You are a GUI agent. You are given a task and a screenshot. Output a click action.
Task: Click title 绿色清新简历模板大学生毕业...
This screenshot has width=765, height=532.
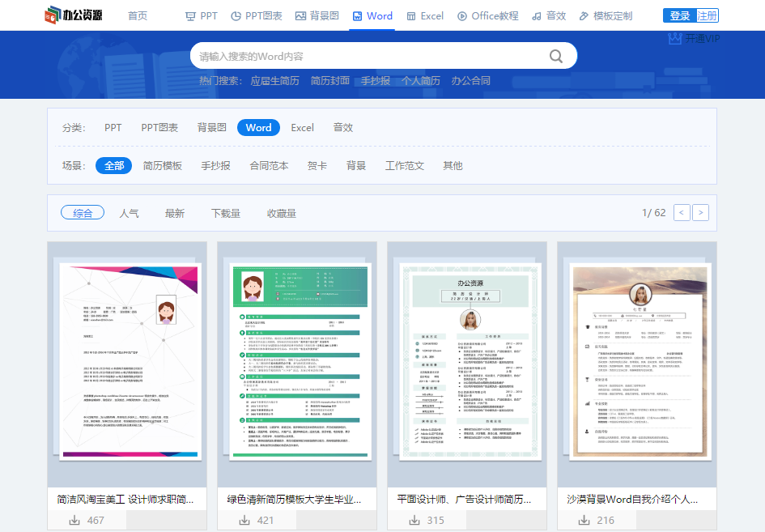tap(294, 500)
